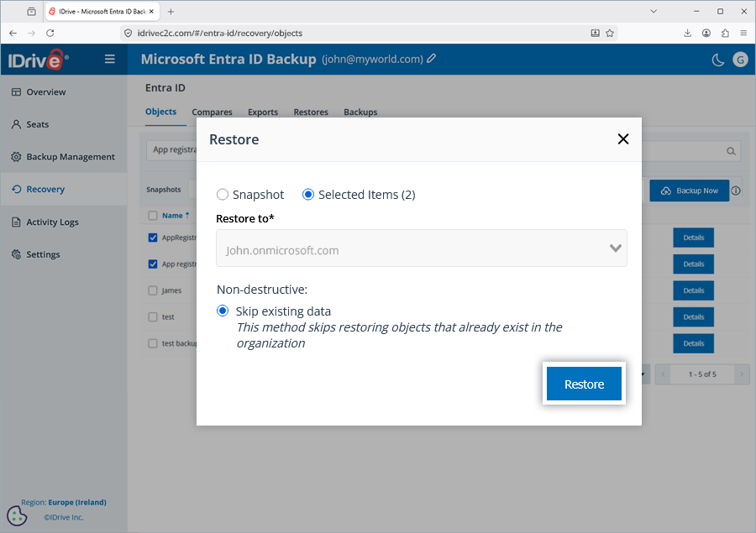Click the Europe (Ireland) region link
756x533 pixels.
[77, 502]
